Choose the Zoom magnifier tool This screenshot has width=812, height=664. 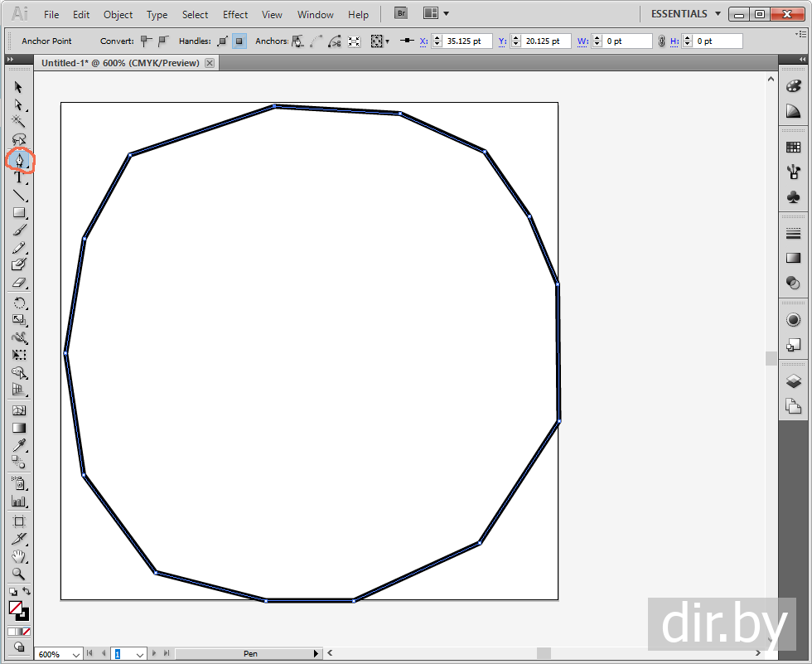coord(18,574)
